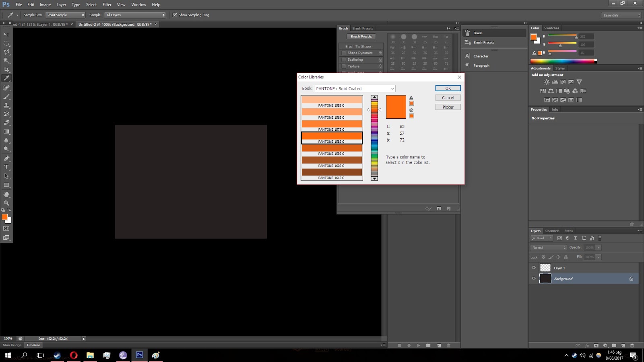Click the Picker button
This screenshot has height=362, width=644.
pyautogui.click(x=448, y=107)
